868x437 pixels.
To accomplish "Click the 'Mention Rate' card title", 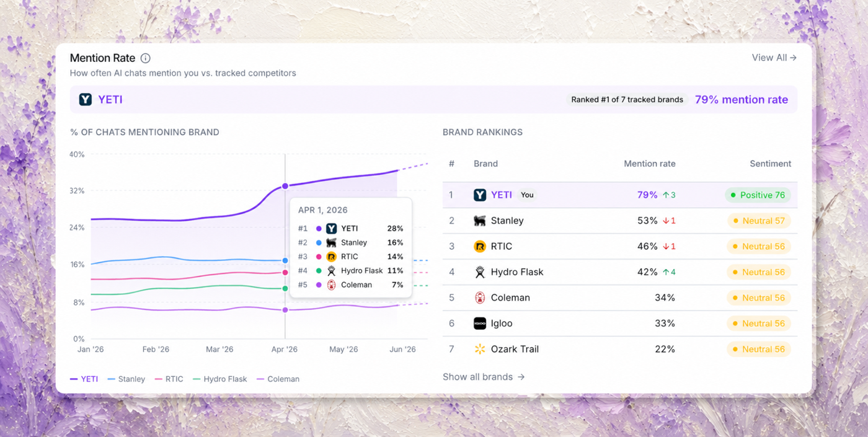I will 102,58.
